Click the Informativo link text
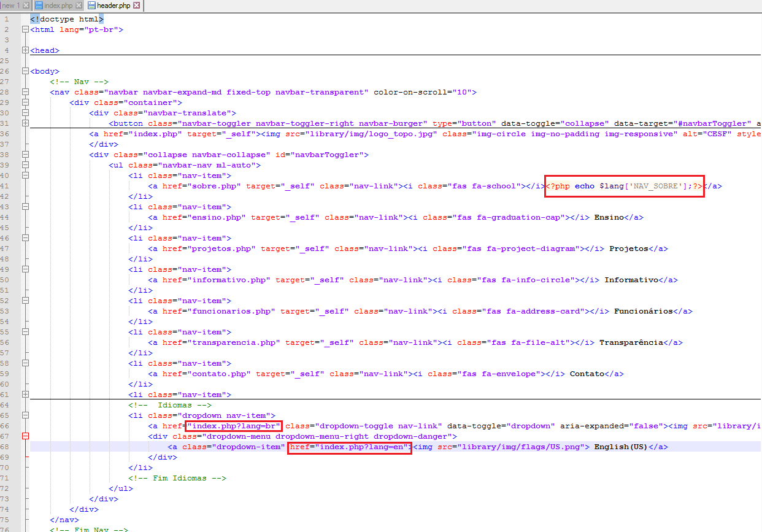The image size is (762, 532). point(631,280)
